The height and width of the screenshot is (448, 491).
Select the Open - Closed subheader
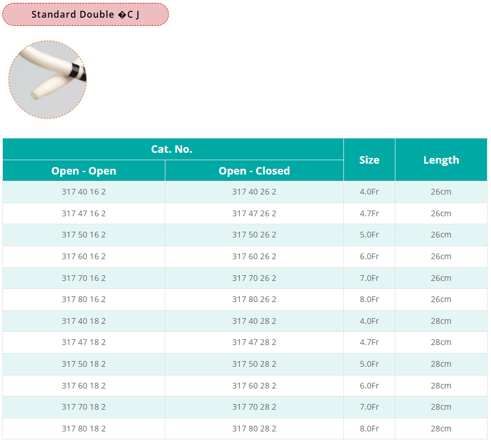coord(254,171)
